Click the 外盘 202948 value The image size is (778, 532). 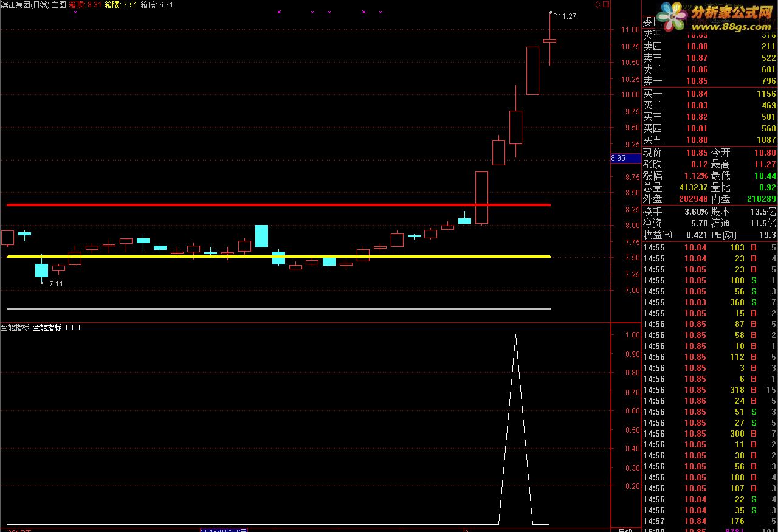coord(694,199)
